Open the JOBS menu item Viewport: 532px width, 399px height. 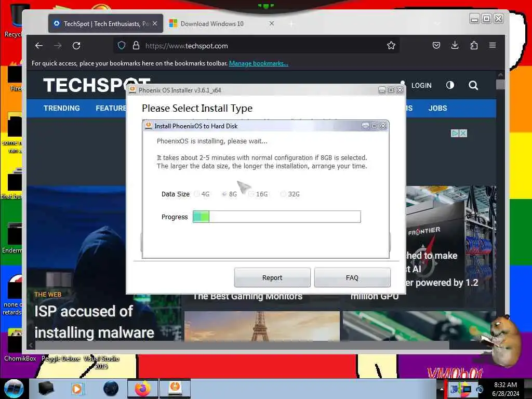click(x=437, y=108)
